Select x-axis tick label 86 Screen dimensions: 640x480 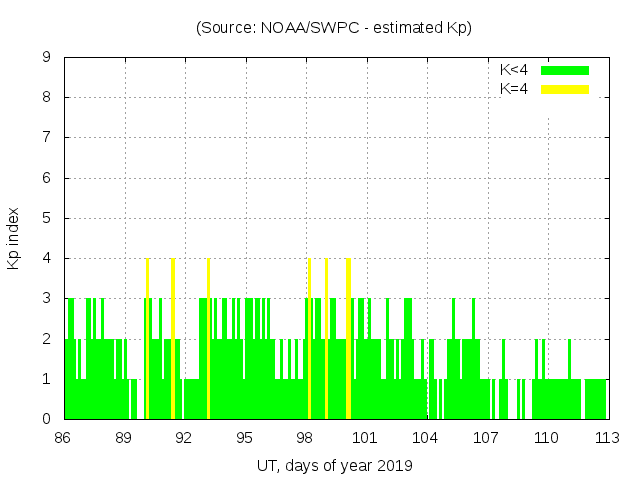click(63, 437)
